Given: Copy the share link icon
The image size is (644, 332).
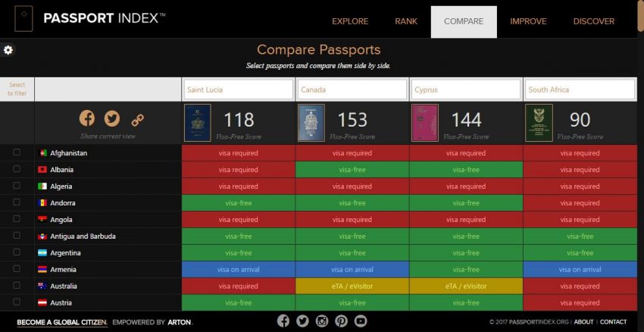Looking at the screenshot, I should [137, 119].
